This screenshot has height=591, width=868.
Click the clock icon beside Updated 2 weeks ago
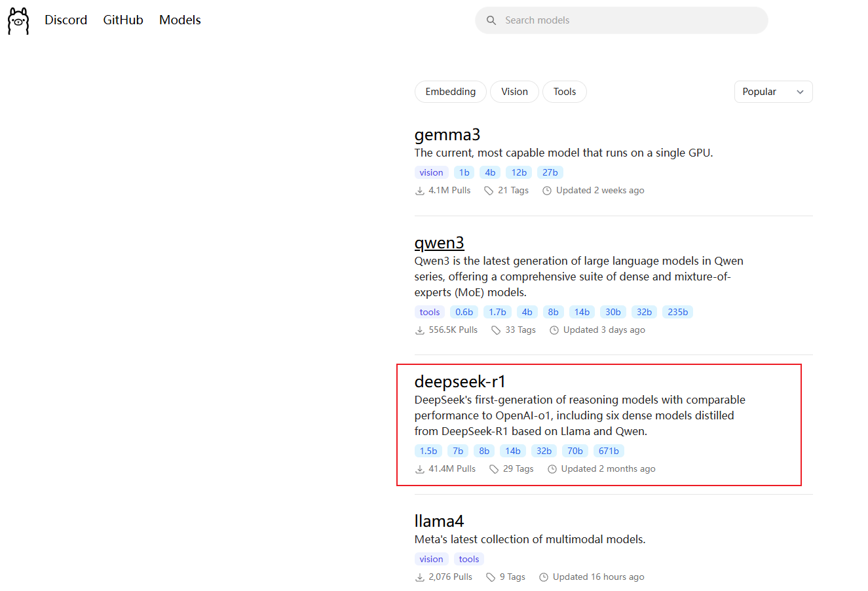click(547, 191)
